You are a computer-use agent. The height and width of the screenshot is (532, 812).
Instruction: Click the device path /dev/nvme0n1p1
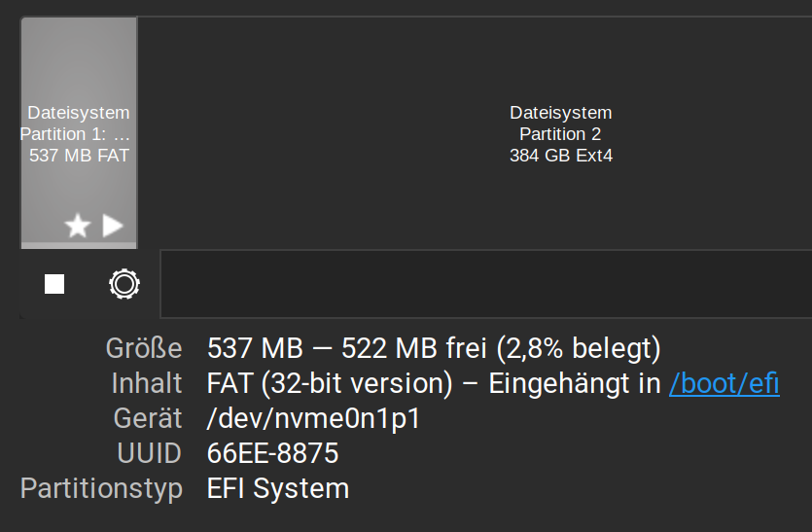(x=313, y=418)
